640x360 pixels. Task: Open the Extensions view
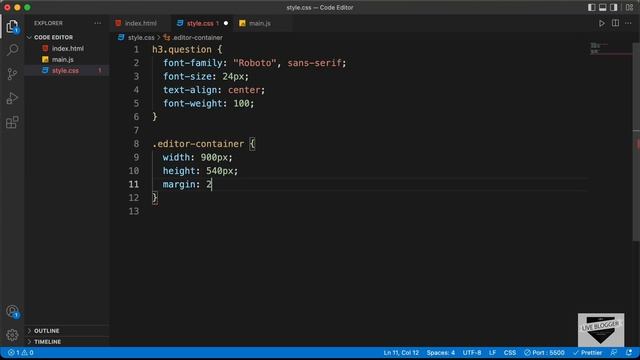click(12, 122)
